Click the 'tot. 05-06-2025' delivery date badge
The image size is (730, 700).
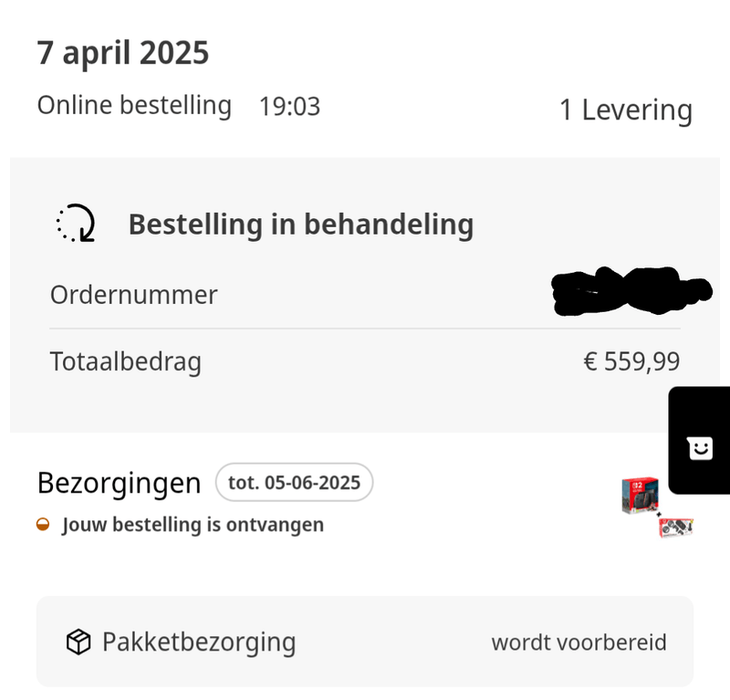[294, 482]
